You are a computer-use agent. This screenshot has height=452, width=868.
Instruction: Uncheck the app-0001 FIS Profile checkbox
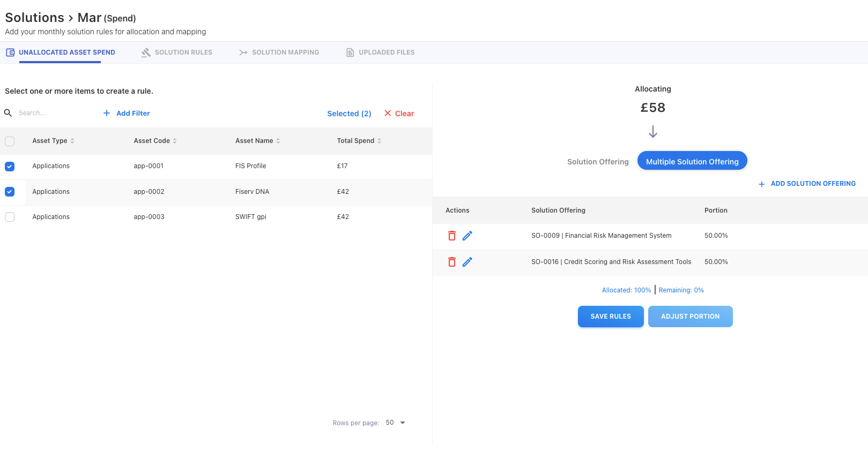click(x=10, y=167)
